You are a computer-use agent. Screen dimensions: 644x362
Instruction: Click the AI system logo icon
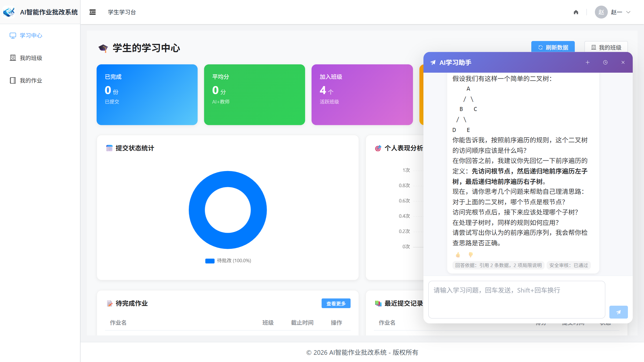pyautogui.click(x=9, y=12)
